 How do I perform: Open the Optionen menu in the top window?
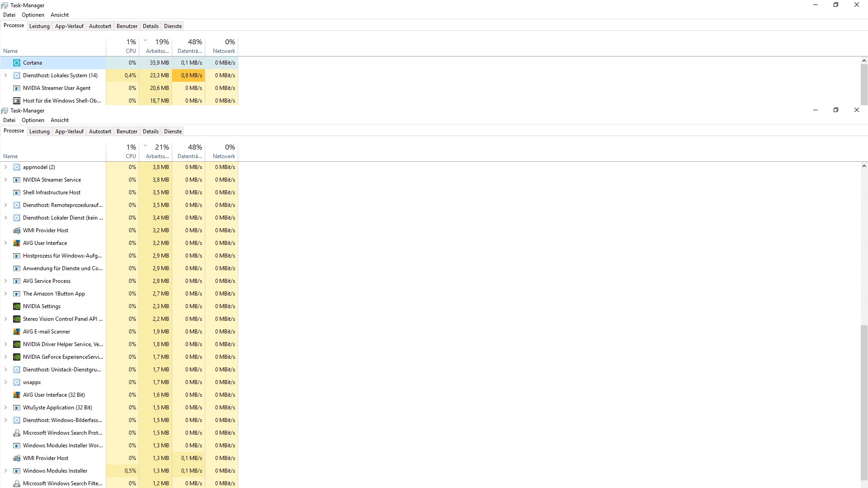coord(33,15)
